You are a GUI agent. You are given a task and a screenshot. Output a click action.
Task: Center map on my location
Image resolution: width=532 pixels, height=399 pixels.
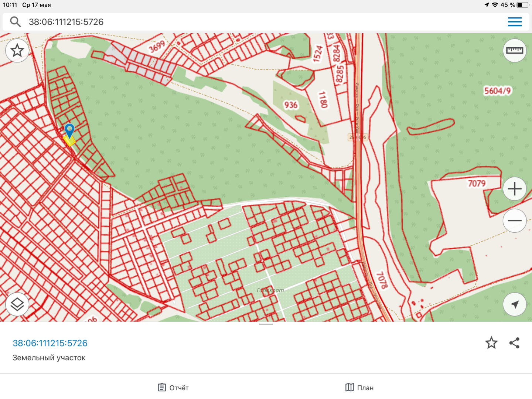click(515, 304)
